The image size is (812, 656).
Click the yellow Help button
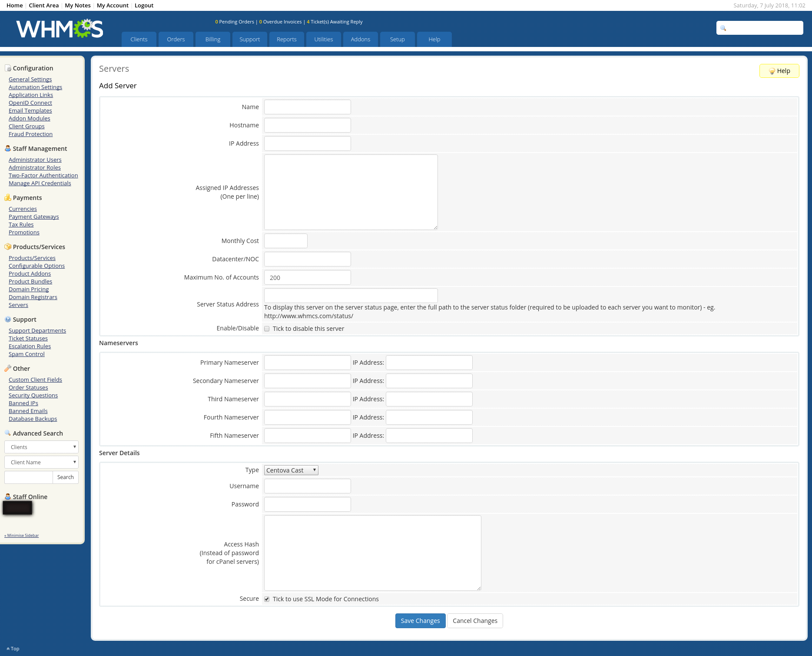click(x=779, y=71)
